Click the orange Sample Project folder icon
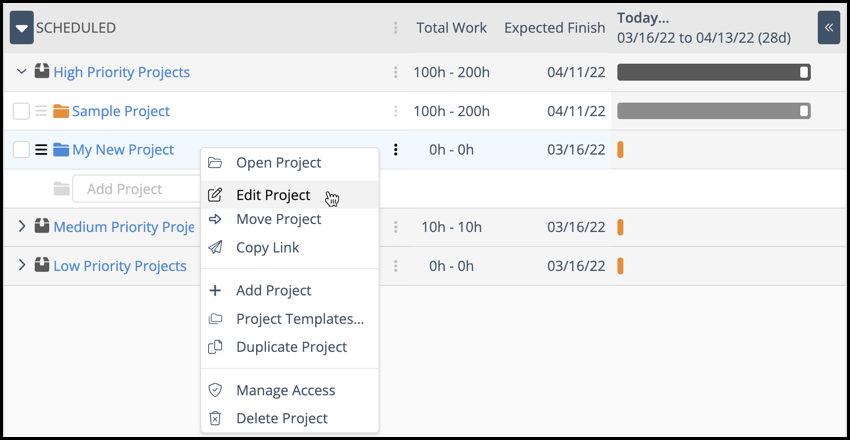Viewport: 850px width, 440px height. click(61, 111)
